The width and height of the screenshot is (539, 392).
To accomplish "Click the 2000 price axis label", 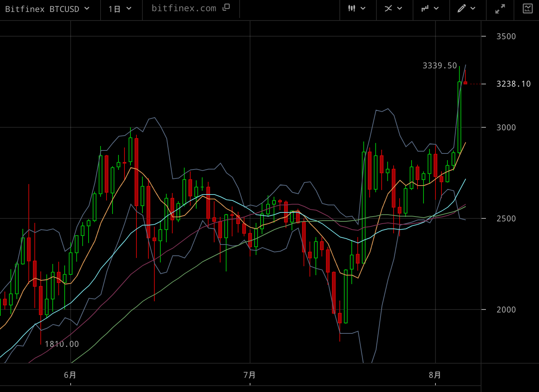I will (x=506, y=310).
